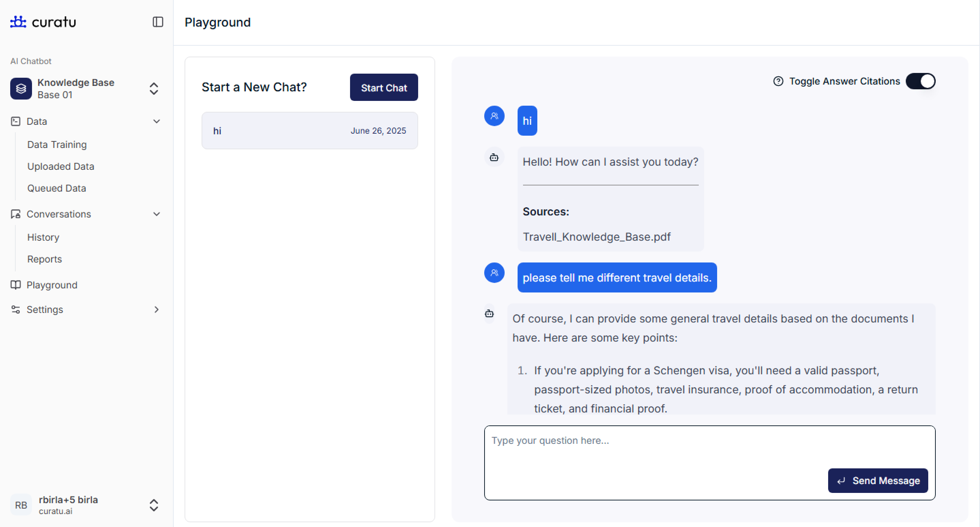Click the sidebar collapse panel icon

tap(158, 22)
